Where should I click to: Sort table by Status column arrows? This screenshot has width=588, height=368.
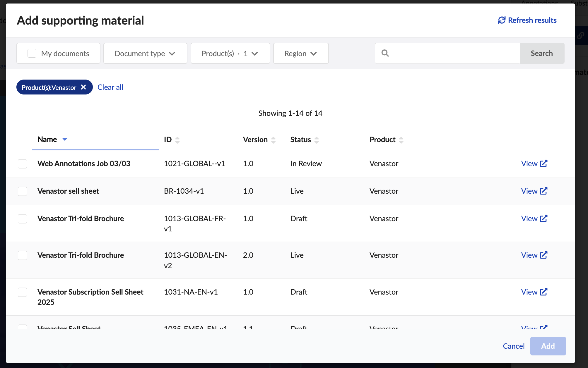coord(317,140)
